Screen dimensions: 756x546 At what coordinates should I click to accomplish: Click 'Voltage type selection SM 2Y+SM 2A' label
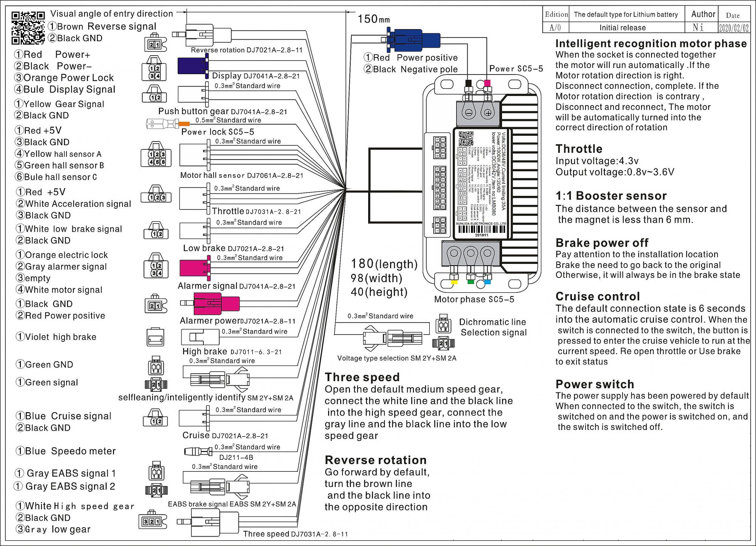(x=397, y=358)
